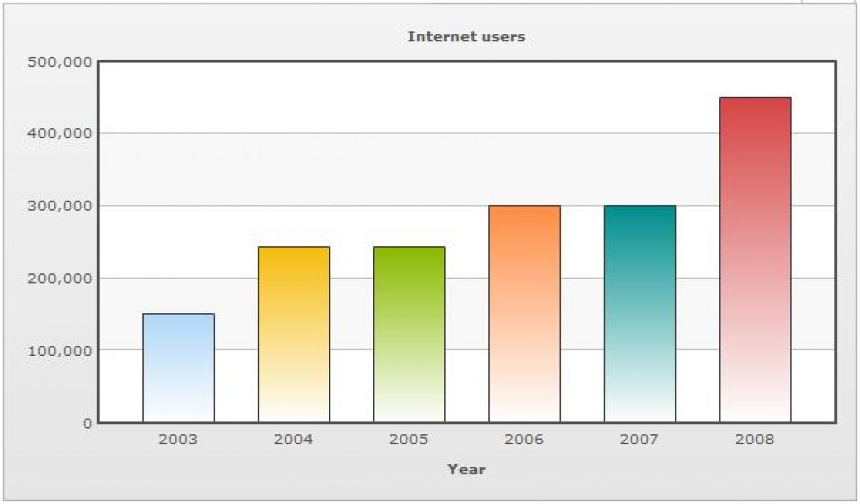Viewport: 860px width, 504px height.
Task: Click the 300,000 y-axis label
Action: (60, 206)
